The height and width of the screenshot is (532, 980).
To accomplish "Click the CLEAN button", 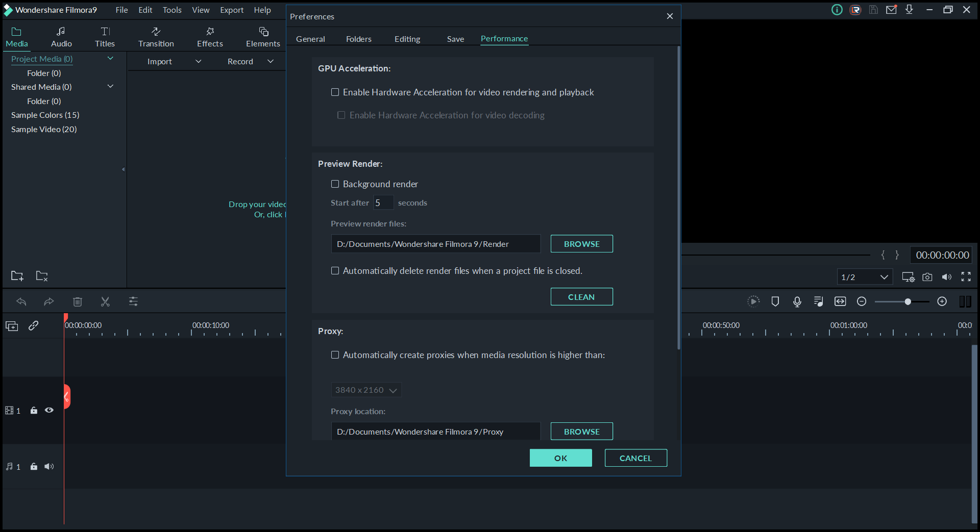I will click(582, 297).
